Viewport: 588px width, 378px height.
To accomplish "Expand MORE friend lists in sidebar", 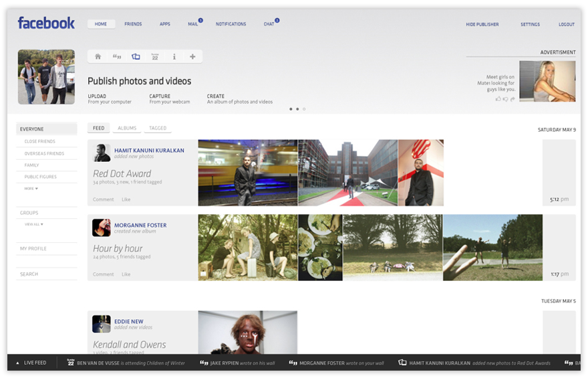I will pyautogui.click(x=31, y=189).
